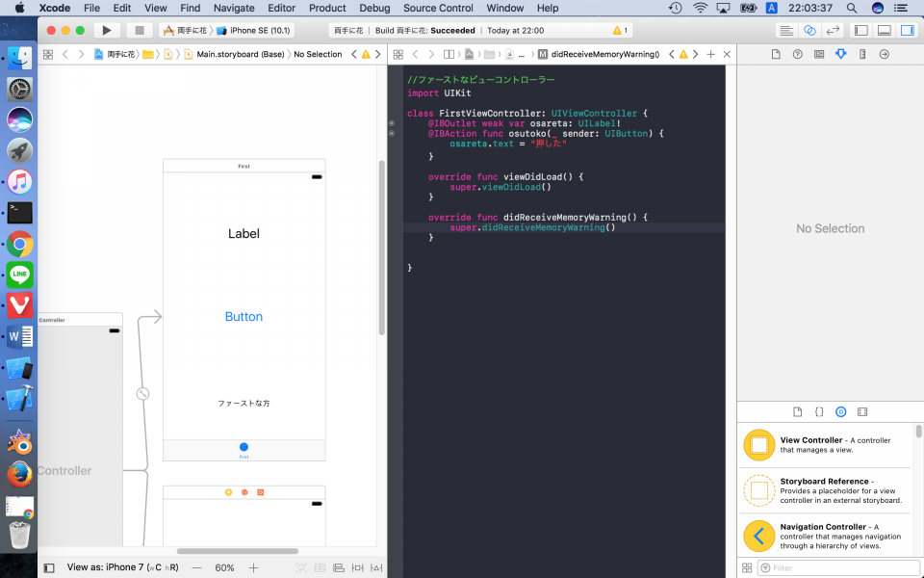Toggle object library icon view
924x578 pixels.
747,568
